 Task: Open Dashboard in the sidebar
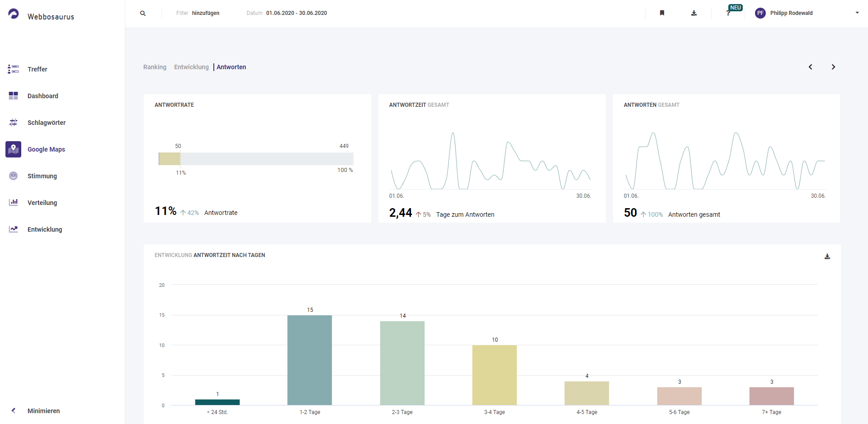coord(43,96)
